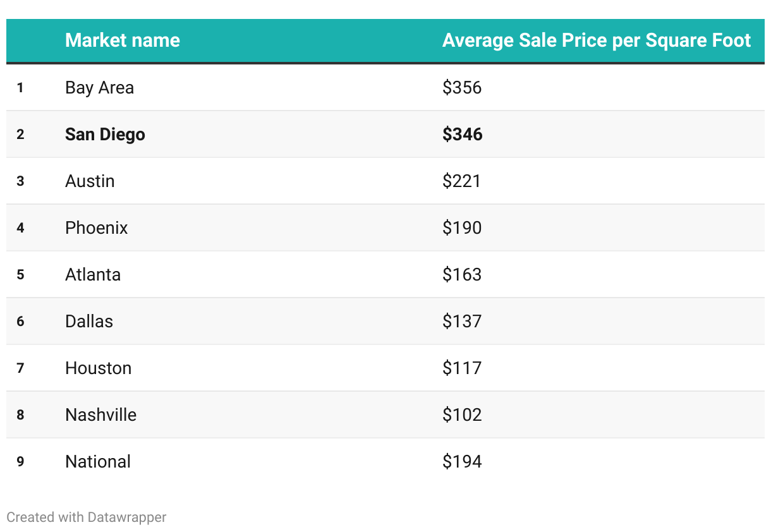Click the $163 price value
The image size is (771, 532).
[462, 274]
